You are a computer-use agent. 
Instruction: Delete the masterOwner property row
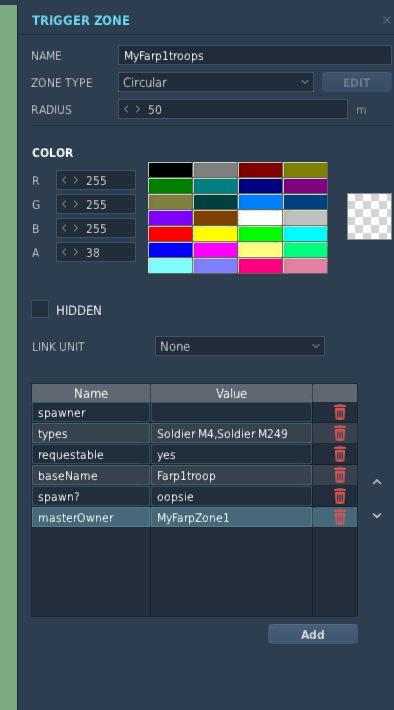(x=340, y=517)
